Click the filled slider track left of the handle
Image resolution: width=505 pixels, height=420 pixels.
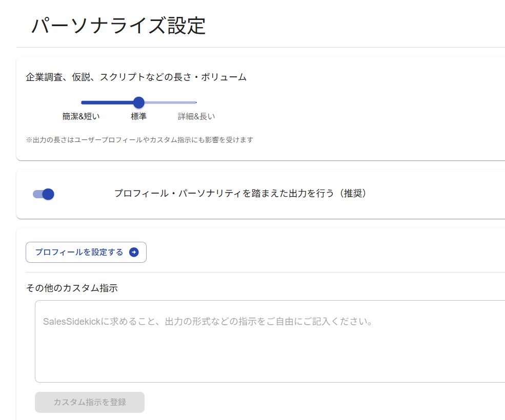pyautogui.click(x=108, y=102)
